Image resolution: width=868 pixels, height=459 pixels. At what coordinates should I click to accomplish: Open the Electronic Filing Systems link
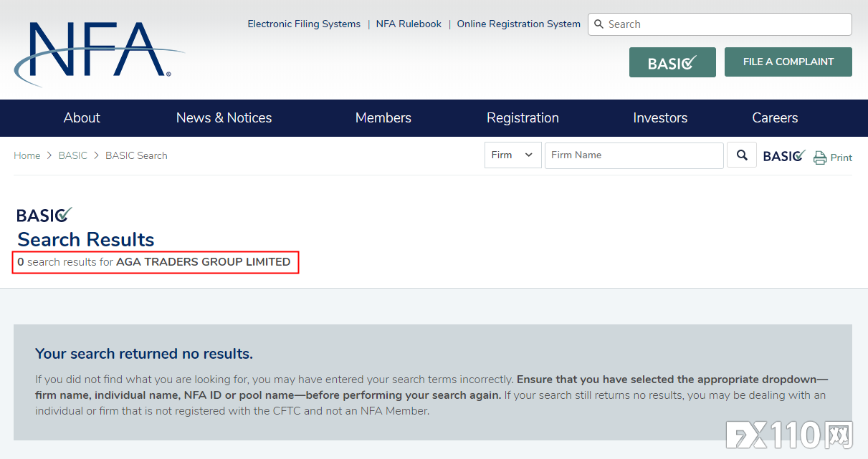[304, 24]
